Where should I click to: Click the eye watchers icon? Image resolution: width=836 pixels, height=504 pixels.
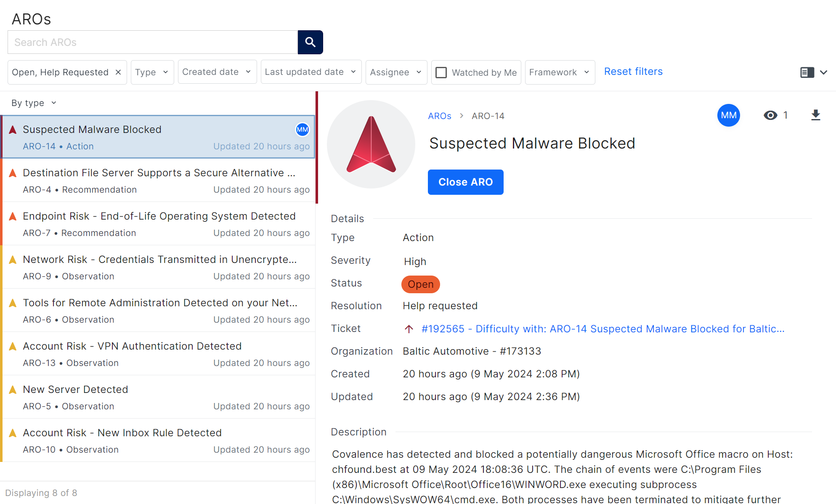coord(770,115)
